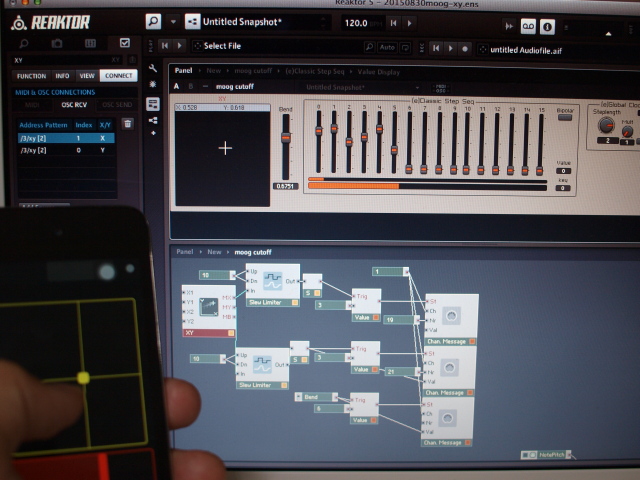Click the recorder record button
This screenshot has width=640, height=480.
(464, 49)
